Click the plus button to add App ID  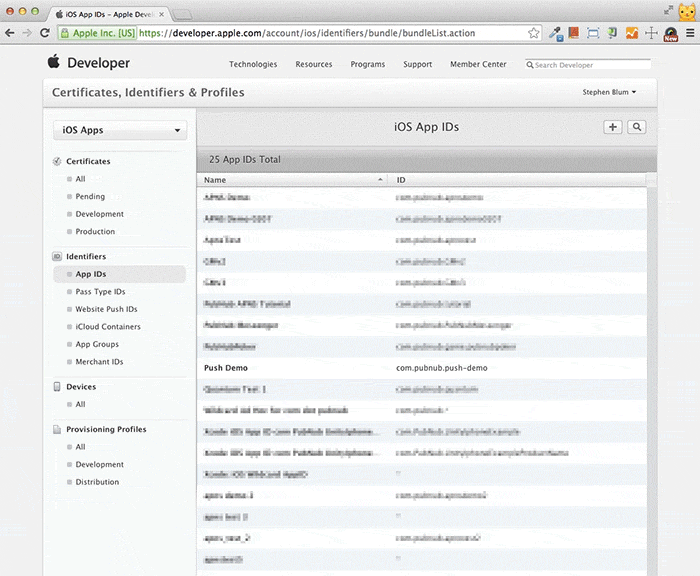(x=613, y=128)
